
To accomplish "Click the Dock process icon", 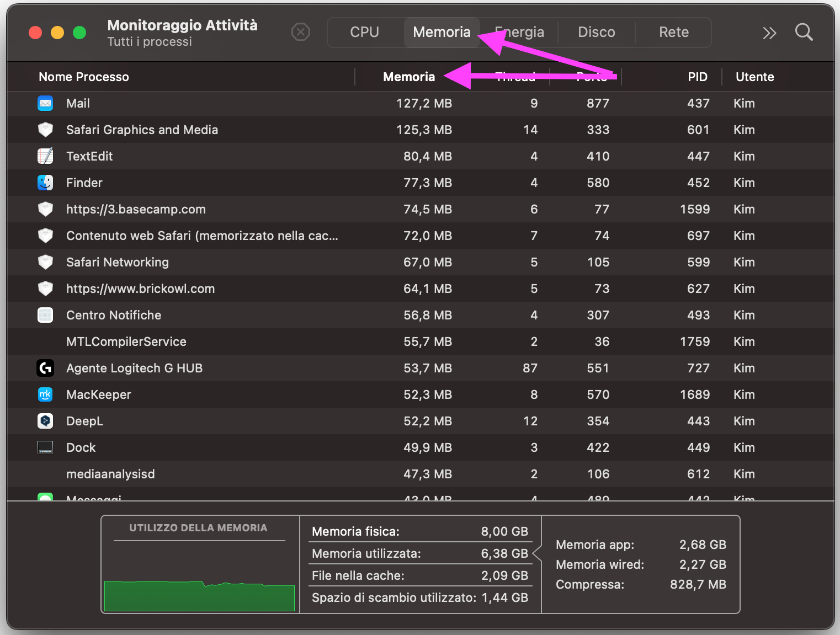I will 45,447.
